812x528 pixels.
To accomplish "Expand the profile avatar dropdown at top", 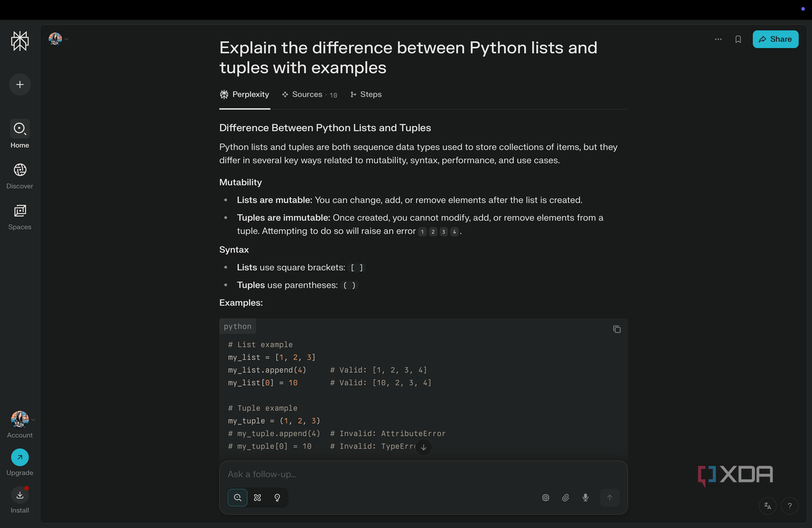I will tap(58, 39).
